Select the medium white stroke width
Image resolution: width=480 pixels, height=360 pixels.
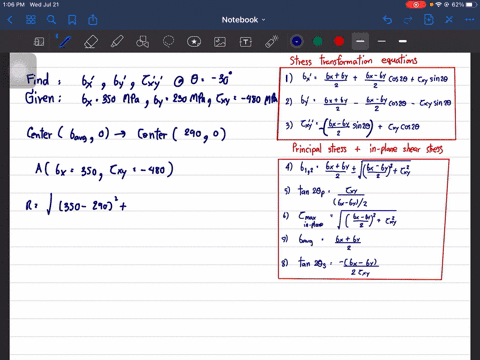point(403,41)
